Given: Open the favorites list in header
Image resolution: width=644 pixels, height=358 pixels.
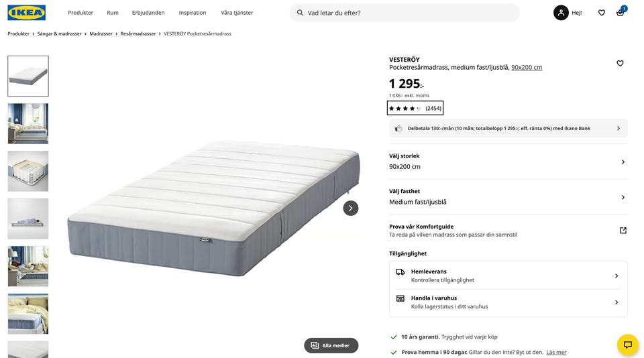Looking at the screenshot, I should click(602, 13).
